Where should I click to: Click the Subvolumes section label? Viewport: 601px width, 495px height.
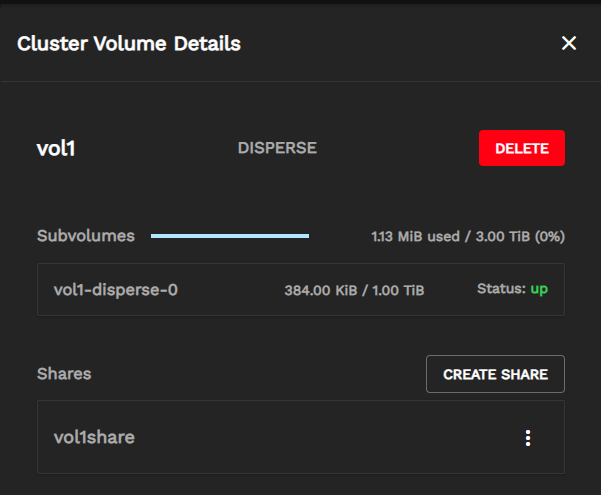tap(86, 236)
